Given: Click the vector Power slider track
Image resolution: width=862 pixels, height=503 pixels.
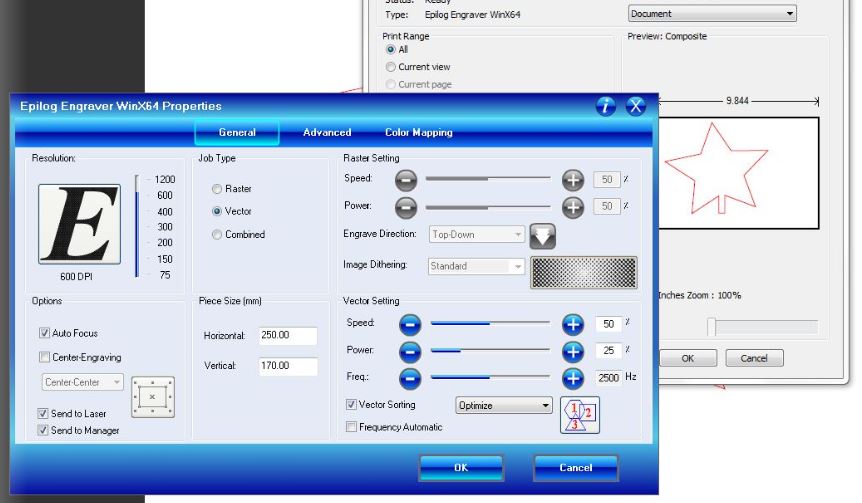Looking at the screenshot, I should tap(490, 350).
